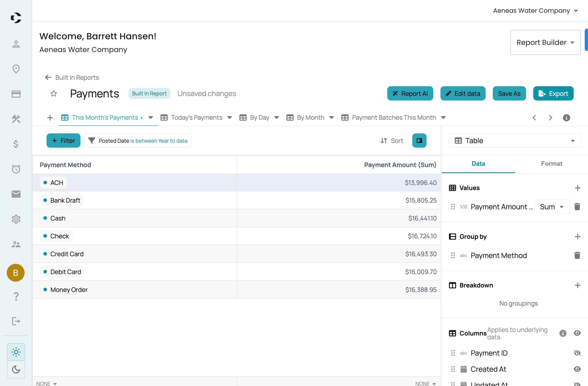Star the Payments report as favorite
This screenshot has height=386, width=588.
click(x=54, y=94)
